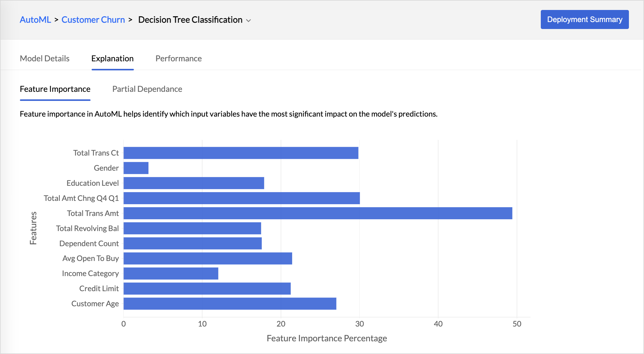Select the Feature Importance sub-tab

(x=55, y=89)
